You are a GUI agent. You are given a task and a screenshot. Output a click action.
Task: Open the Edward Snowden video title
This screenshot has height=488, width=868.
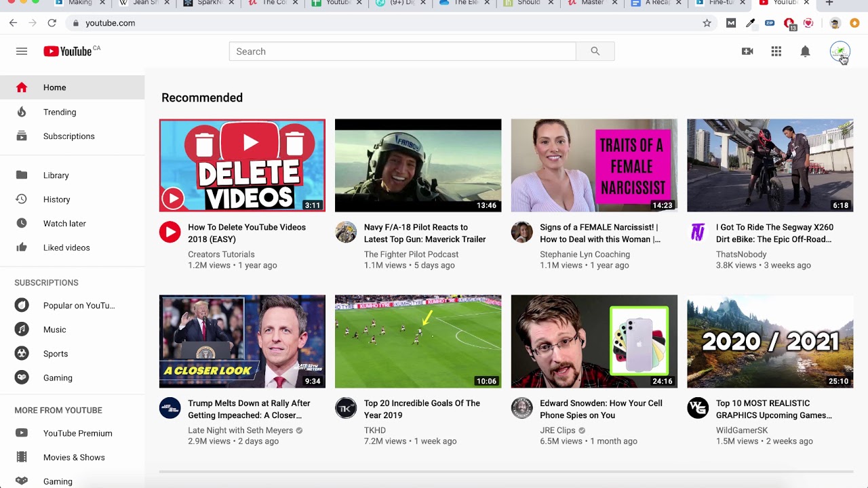pyautogui.click(x=601, y=409)
